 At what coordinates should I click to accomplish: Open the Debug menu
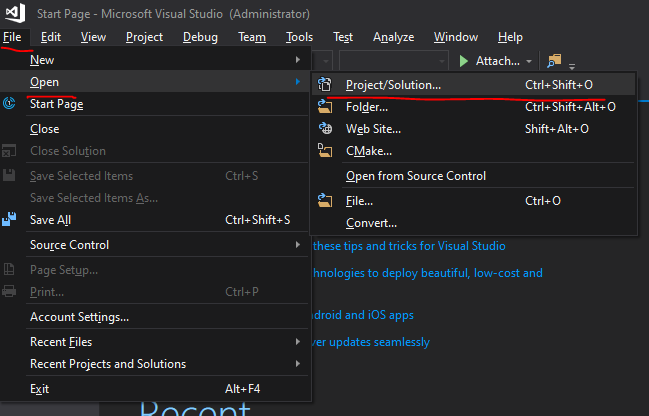pos(200,37)
